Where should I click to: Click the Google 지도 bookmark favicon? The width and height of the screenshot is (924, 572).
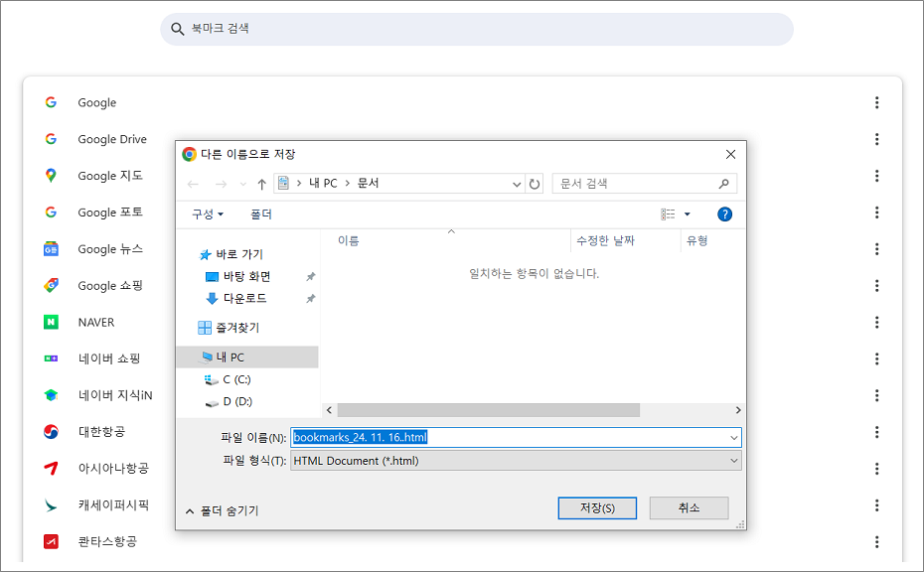click(51, 175)
